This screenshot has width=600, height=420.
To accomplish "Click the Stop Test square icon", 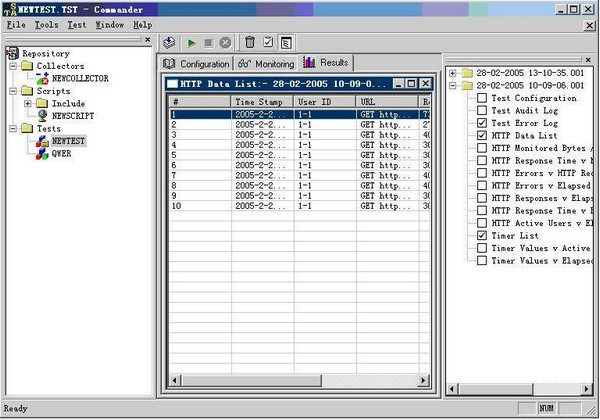I will pos(208,42).
